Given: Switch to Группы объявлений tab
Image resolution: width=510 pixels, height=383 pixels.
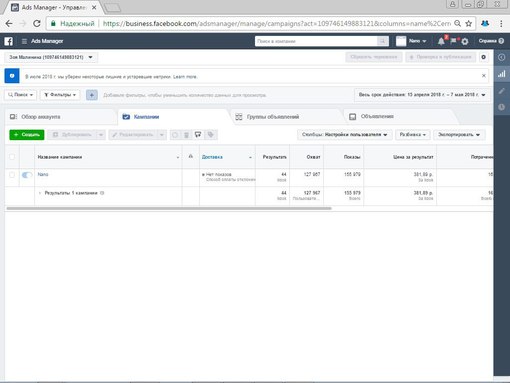Looking at the screenshot, I should pyautogui.click(x=273, y=117).
